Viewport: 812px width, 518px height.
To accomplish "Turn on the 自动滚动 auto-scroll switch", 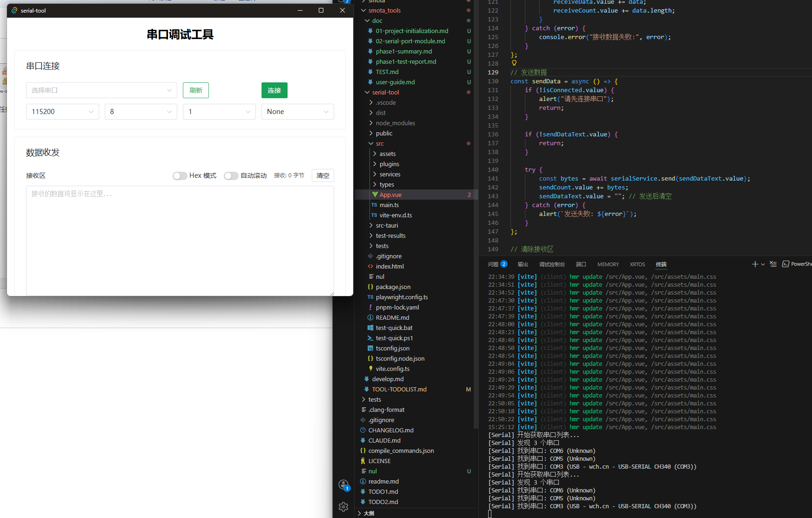I will coord(231,175).
